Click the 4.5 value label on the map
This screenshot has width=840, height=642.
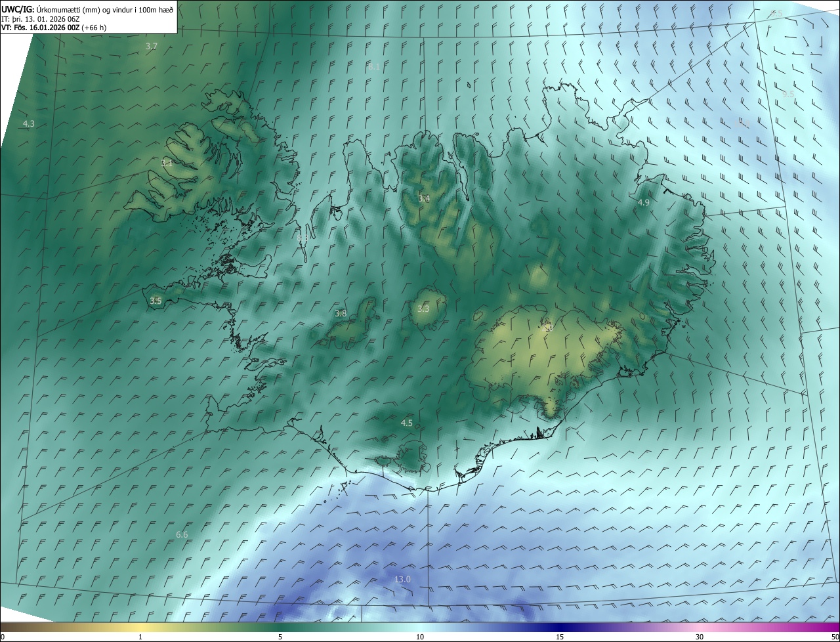point(407,423)
